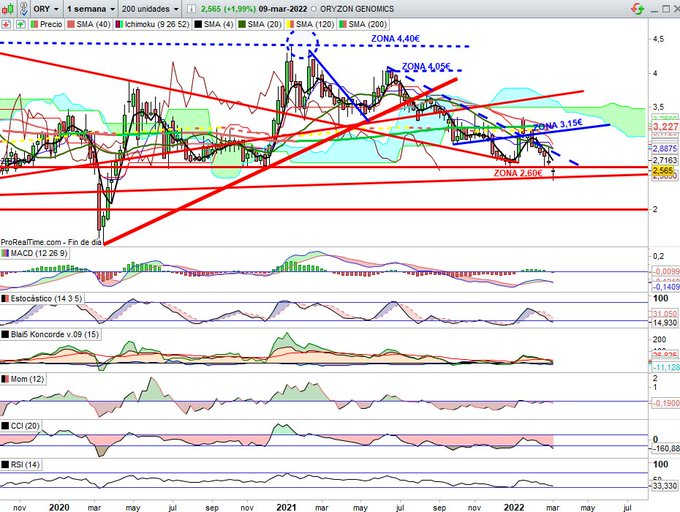
Task: Click the CCI (20) panel color icon
Action: (5, 426)
